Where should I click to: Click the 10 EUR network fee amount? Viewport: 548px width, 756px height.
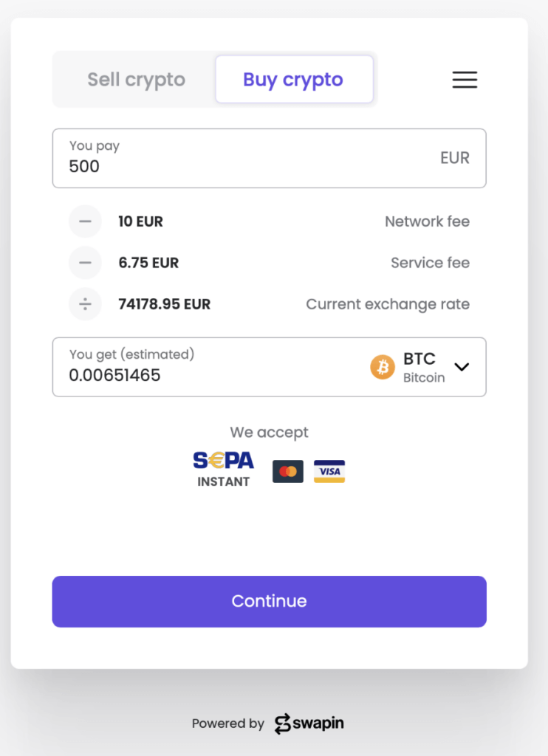coord(140,221)
